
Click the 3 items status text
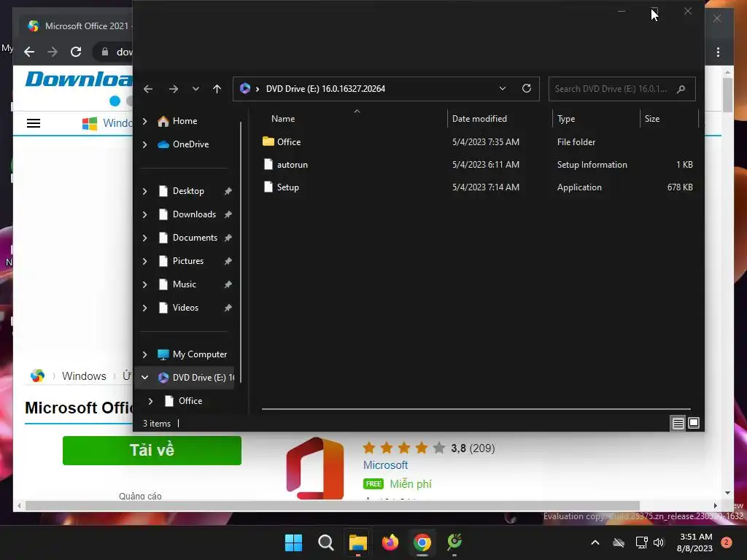coord(157,424)
